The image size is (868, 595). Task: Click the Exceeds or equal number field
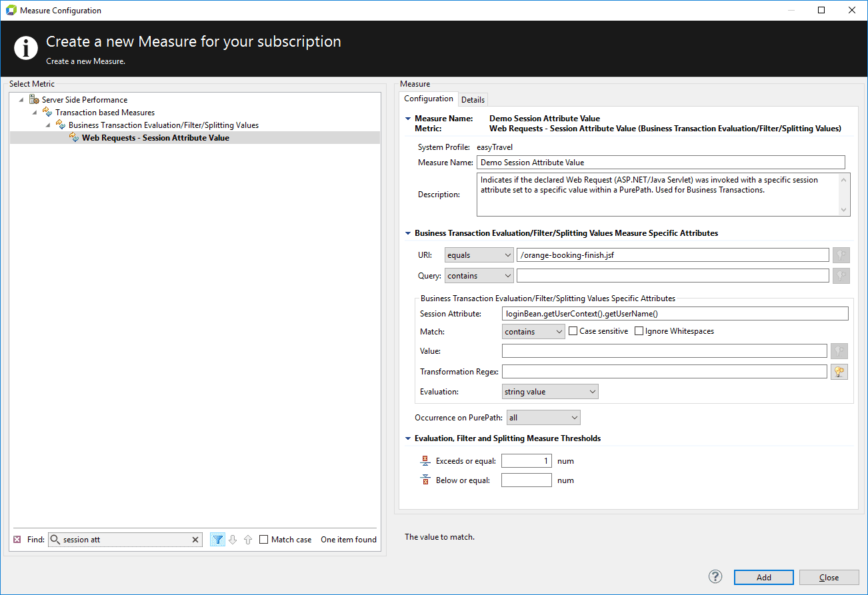pos(527,461)
